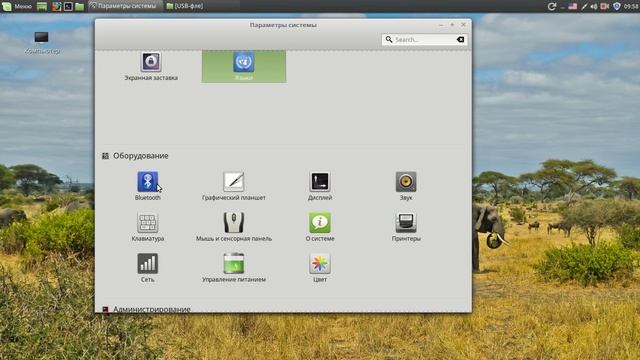Click the pen tray icon
The height and width of the screenshot is (360, 640).
pyautogui.click(x=584, y=6)
